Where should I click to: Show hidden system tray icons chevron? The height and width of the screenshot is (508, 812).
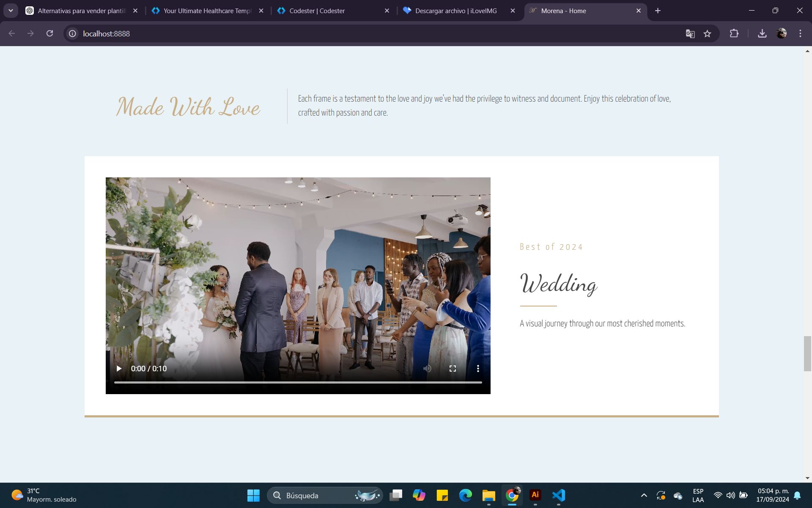(644, 495)
